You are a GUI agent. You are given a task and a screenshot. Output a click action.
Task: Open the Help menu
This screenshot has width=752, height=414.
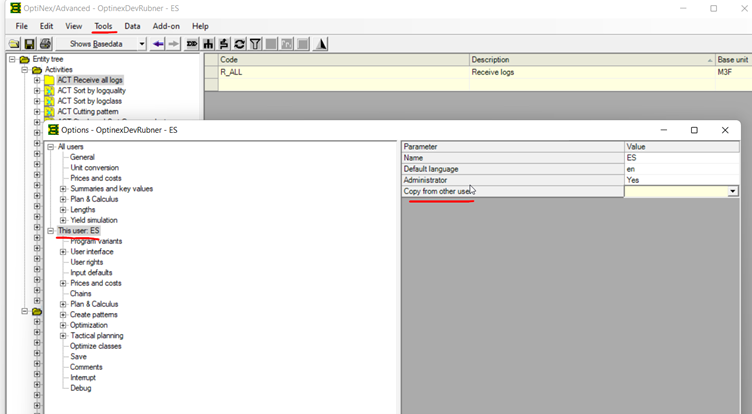[200, 26]
